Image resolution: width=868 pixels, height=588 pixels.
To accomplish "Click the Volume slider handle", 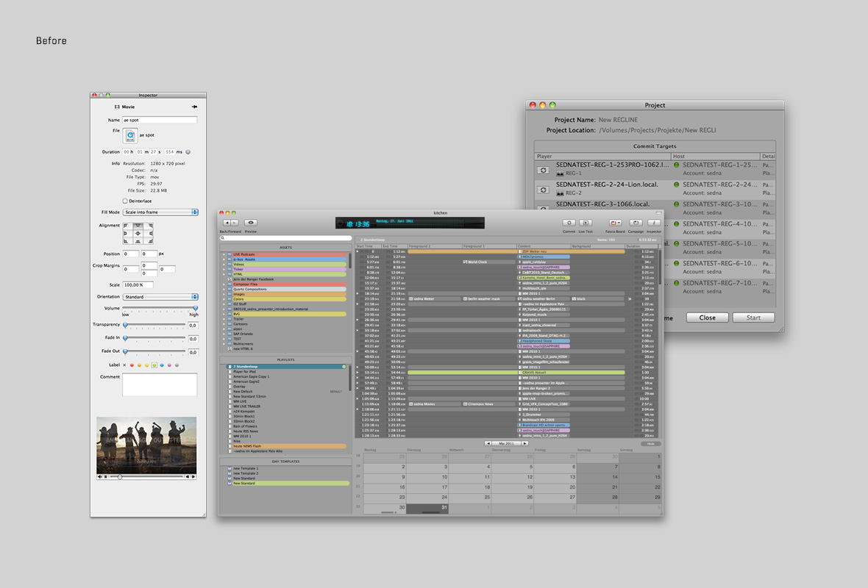I will (196, 308).
